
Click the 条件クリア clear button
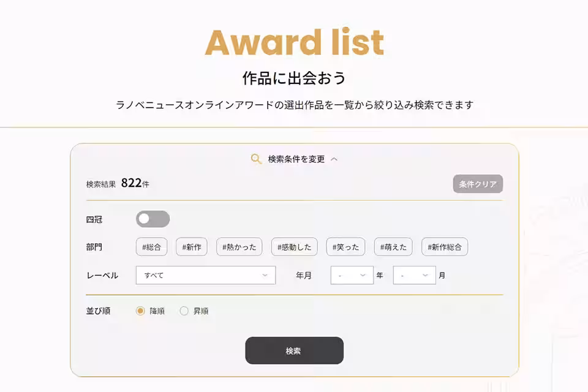[477, 183]
